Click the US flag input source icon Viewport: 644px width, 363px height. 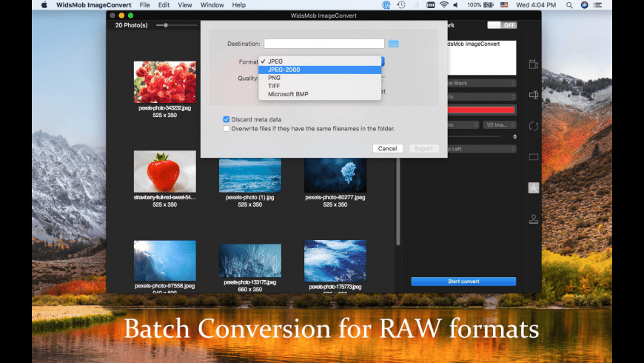pyautogui.click(x=504, y=5)
